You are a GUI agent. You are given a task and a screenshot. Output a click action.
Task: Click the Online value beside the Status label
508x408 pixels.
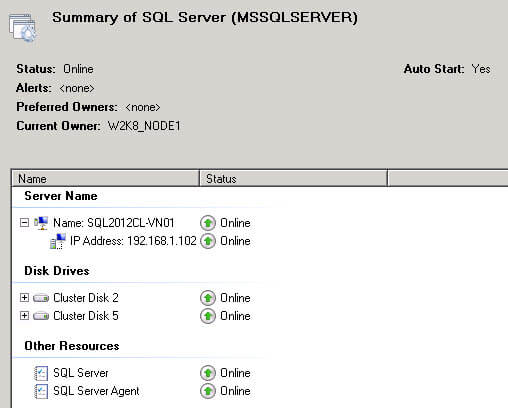(x=78, y=69)
